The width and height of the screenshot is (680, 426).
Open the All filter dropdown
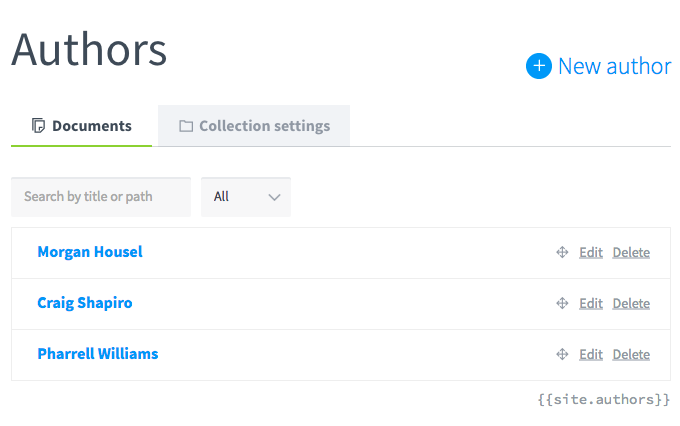pos(246,197)
